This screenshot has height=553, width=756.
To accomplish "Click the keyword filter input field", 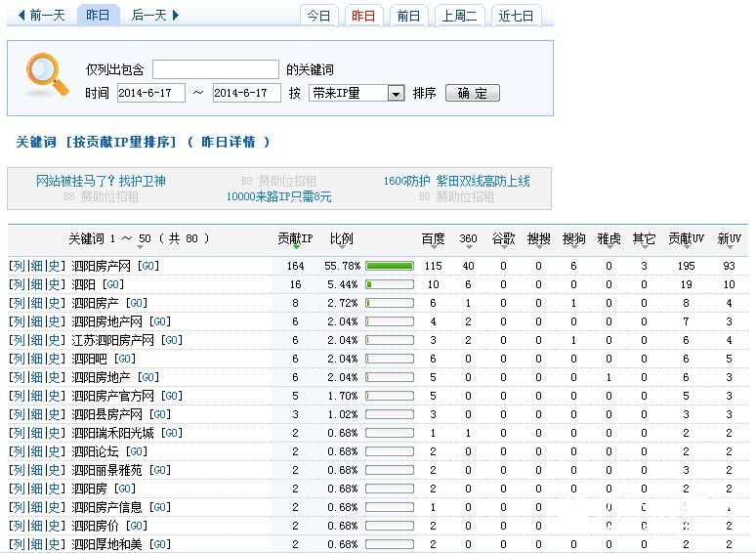I will pos(215,69).
